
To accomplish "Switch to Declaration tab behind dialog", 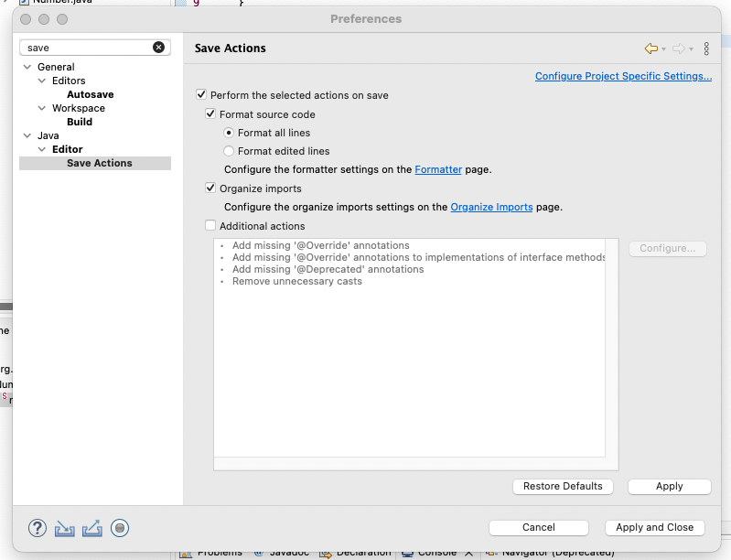I will pyautogui.click(x=356, y=554).
